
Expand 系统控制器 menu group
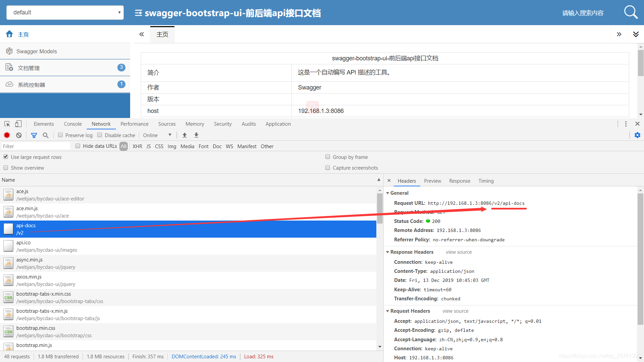coord(65,84)
